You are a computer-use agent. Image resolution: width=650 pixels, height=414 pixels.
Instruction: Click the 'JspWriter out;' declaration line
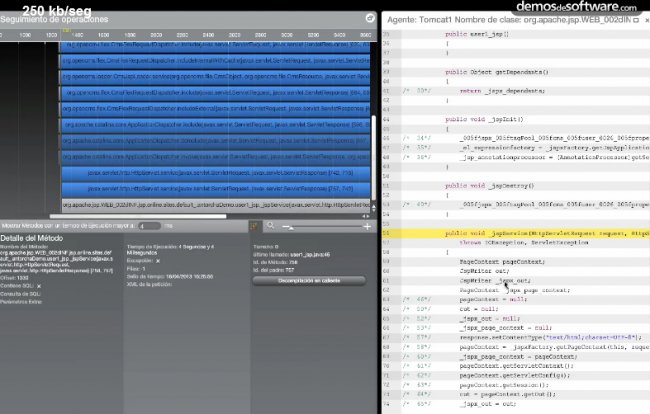[x=484, y=271]
